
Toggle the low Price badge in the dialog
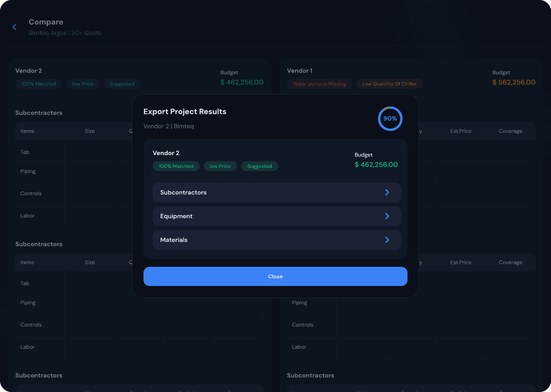tap(220, 166)
